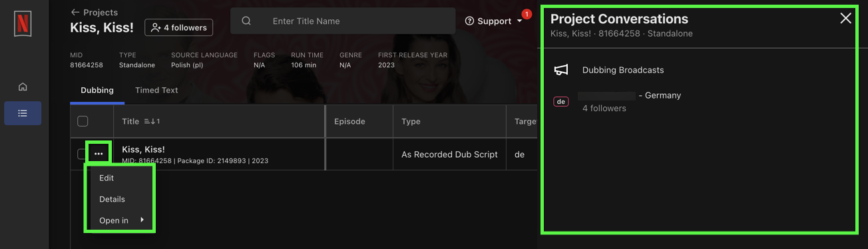The width and height of the screenshot is (868, 249).
Task: Click the Kiss, Kiss! title row text
Action: click(x=143, y=149)
